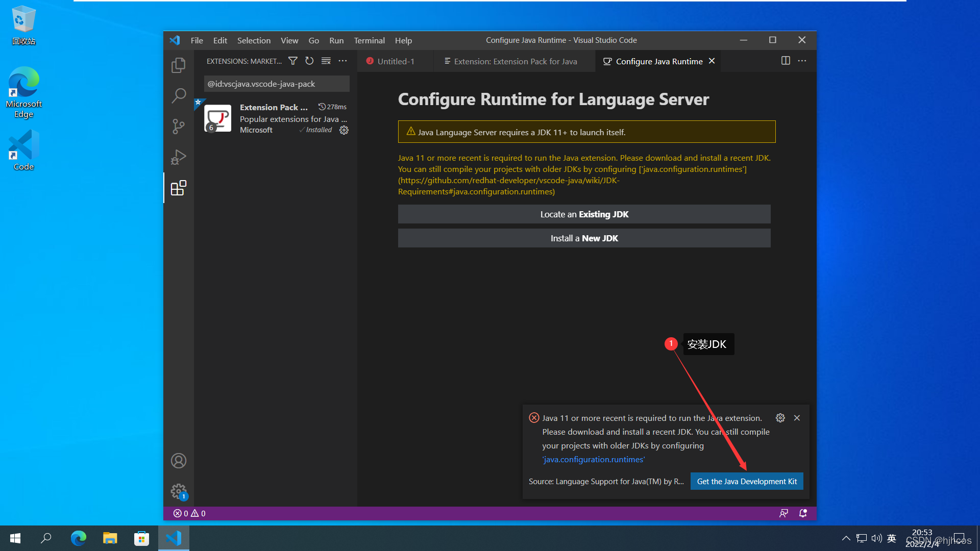The image size is (980, 551).
Task: Open the Run menu
Action: [x=336, y=40]
